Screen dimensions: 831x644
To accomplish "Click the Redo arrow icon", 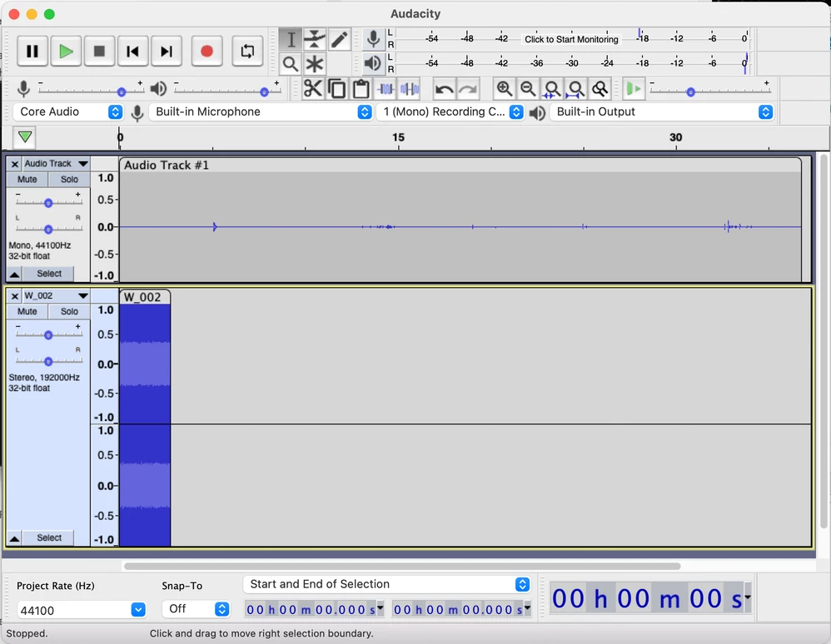I will click(468, 89).
